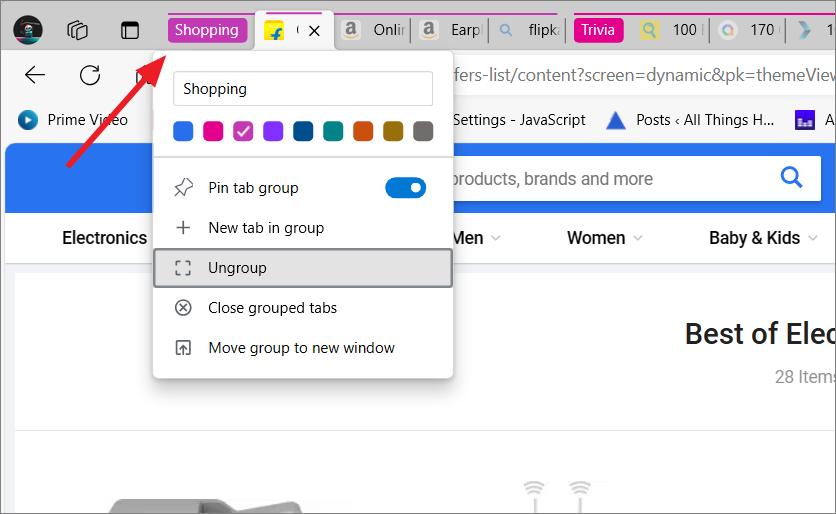This screenshot has width=836, height=514.
Task: Choose the dark blue group color
Action: click(x=303, y=131)
